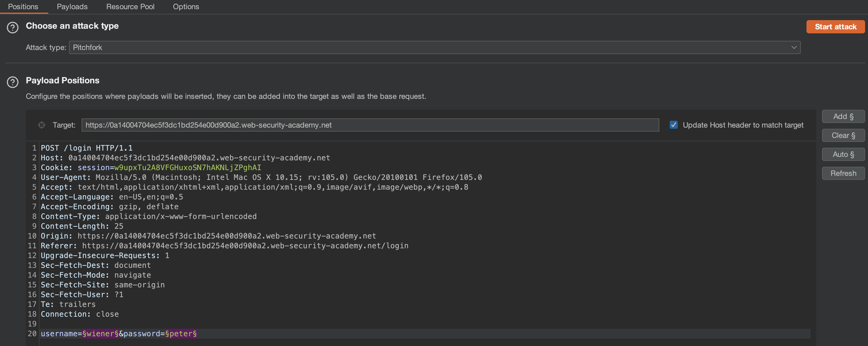This screenshot has height=346, width=868.
Task: Open the Attack type dropdown
Action: pos(434,47)
